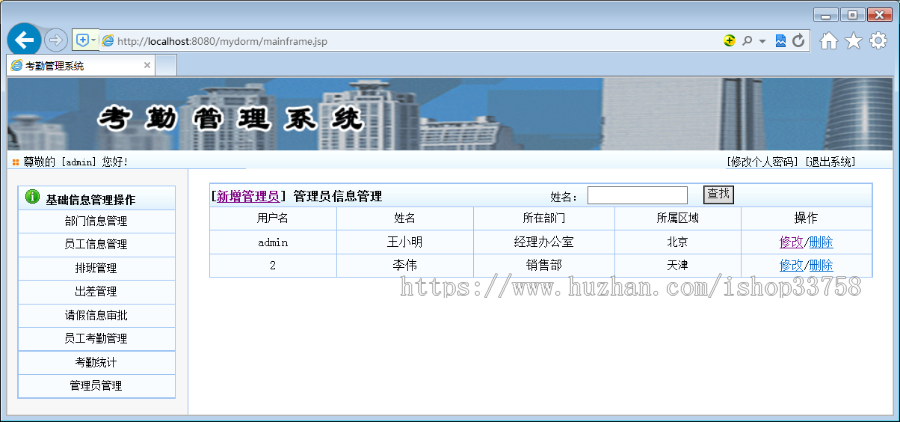
Task: Click 修改 for the 李伟 row
Action: click(791, 265)
